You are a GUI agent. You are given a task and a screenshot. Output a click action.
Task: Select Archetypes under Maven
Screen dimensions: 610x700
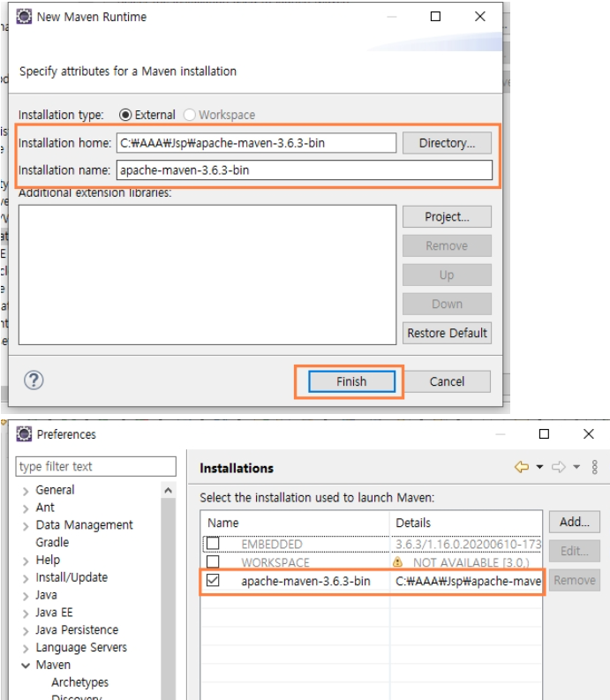pos(79,682)
